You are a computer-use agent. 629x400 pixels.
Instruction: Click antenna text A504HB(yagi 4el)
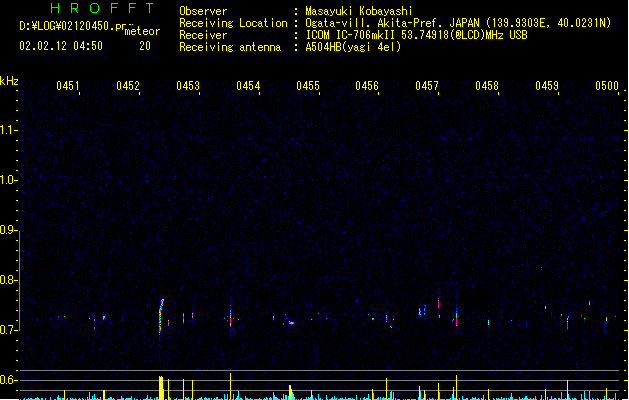(x=353, y=47)
